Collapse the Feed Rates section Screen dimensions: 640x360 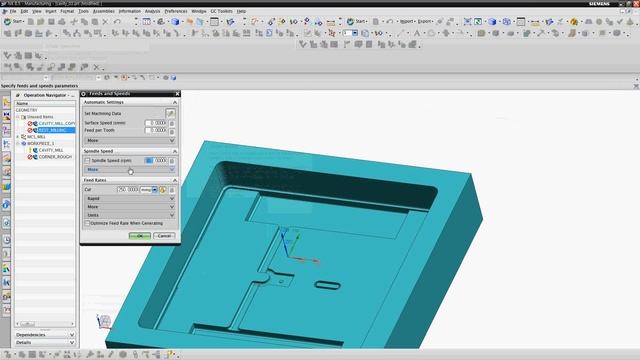[175, 180]
